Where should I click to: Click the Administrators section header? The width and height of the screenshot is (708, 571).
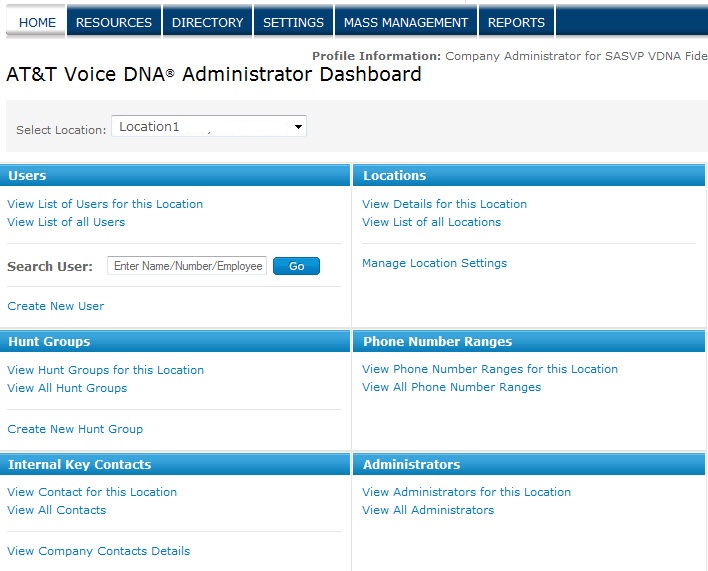[529, 464]
